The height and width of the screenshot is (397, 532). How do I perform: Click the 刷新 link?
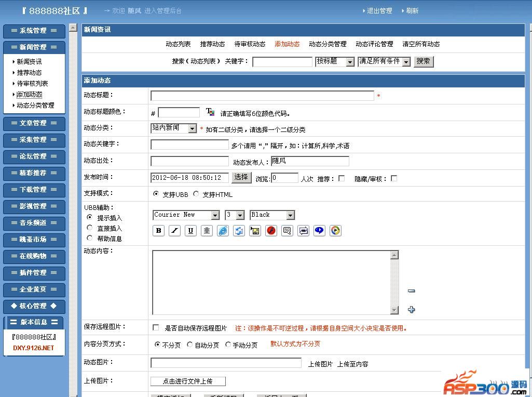(412, 11)
